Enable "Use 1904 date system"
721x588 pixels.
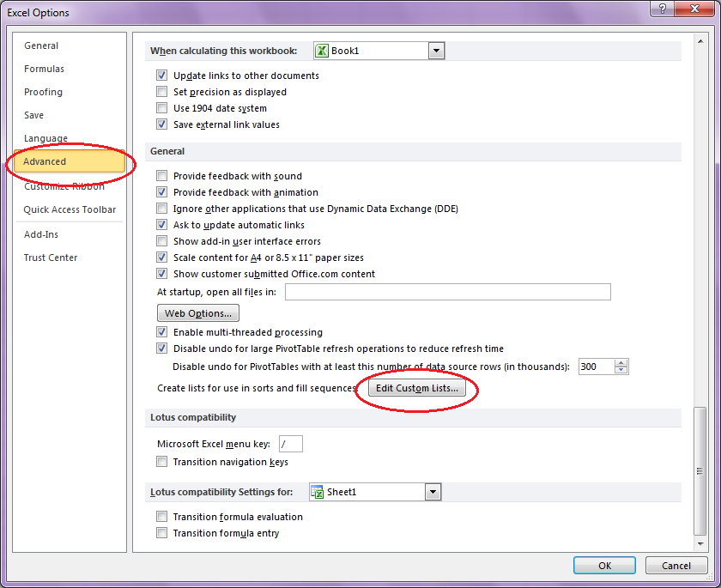click(161, 107)
